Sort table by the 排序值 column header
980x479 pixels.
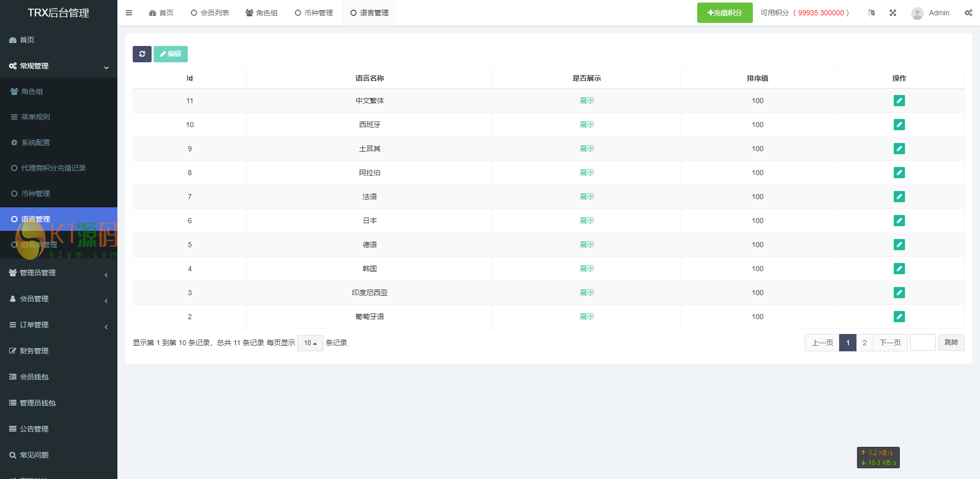[757, 79]
